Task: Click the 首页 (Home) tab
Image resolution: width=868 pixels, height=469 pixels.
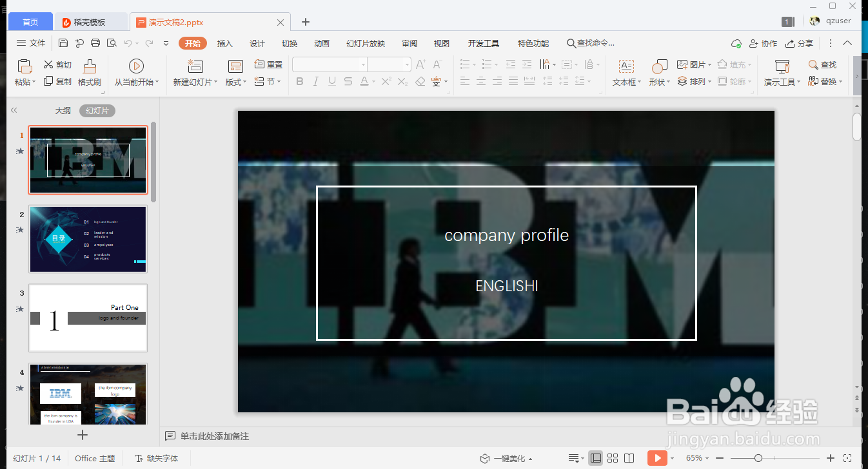Action: (30, 22)
